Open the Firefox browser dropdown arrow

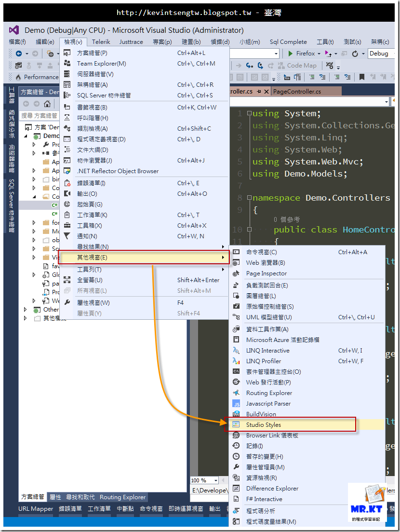click(319, 54)
